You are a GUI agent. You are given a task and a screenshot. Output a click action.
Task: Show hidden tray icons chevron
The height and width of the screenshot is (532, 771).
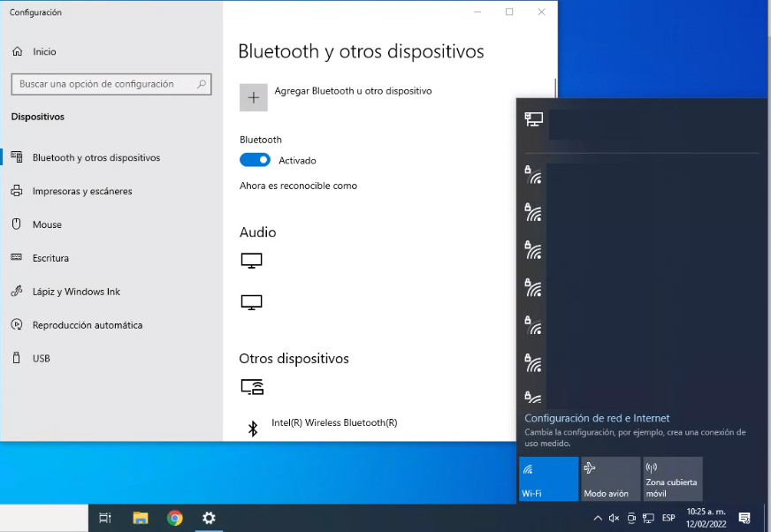[x=598, y=518]
